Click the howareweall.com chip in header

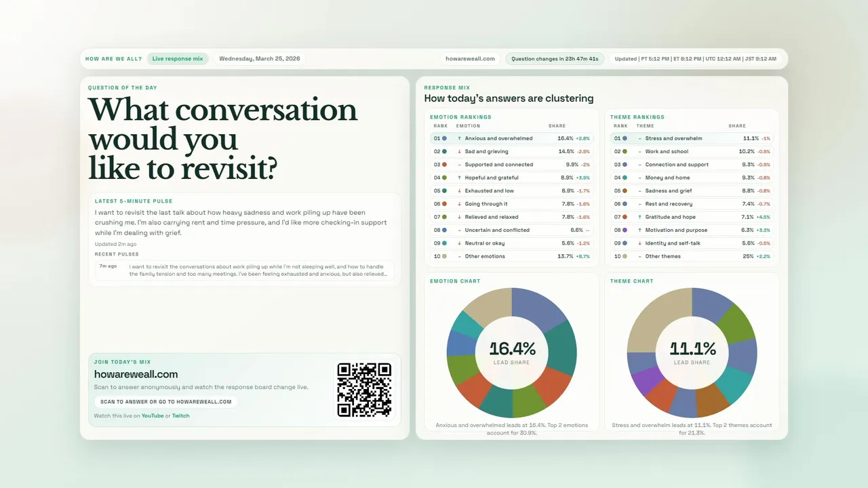point(471,59)
